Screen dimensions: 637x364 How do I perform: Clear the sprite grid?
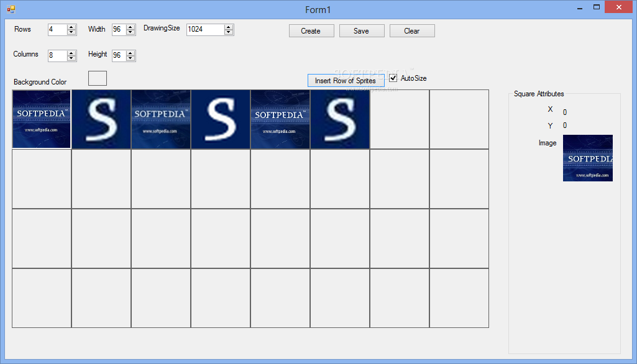[x=412, y=31]
